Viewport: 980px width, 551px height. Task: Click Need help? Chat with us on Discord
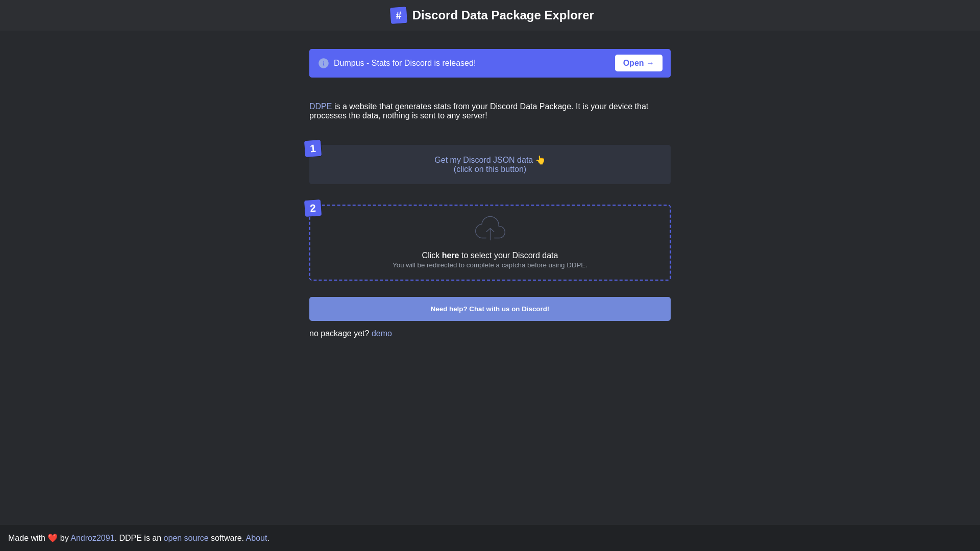tap(490, 309)
